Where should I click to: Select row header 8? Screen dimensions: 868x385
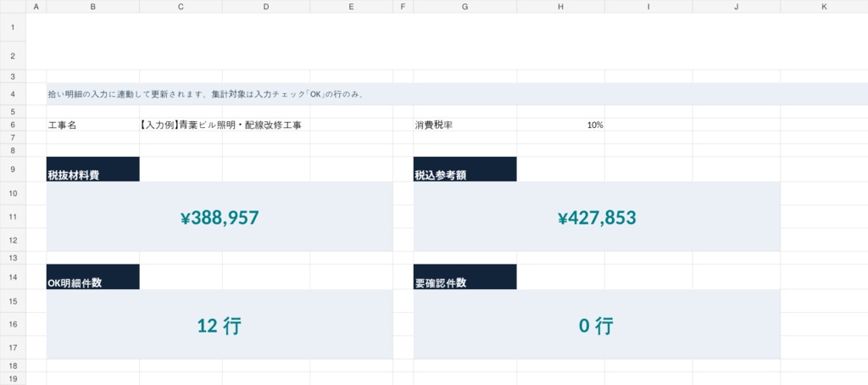click(14, 150)
